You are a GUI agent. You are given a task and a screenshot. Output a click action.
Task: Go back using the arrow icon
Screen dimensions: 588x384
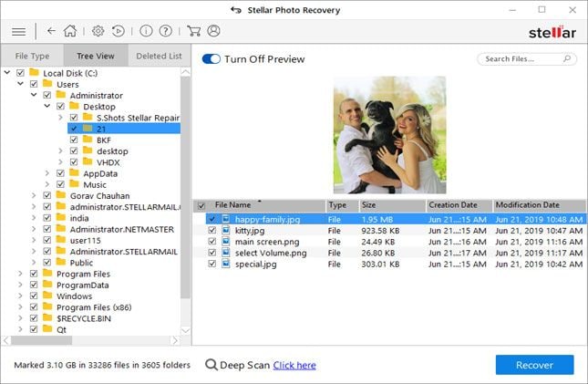click(x=51, y=31)
